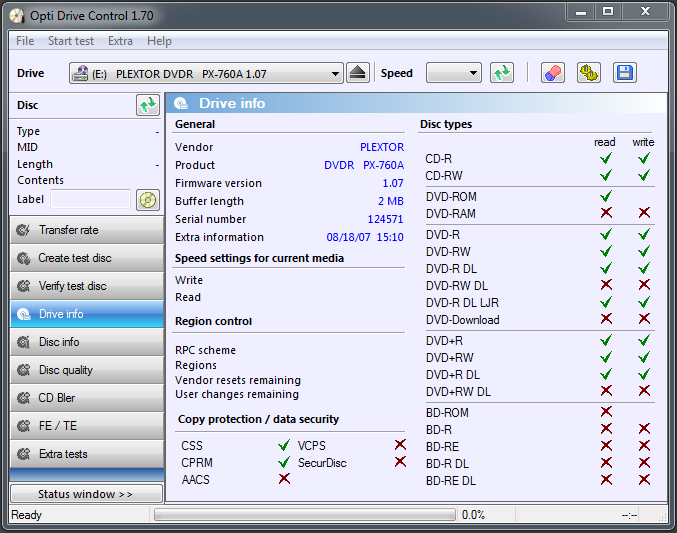Click the DVD+RW DL row label
The width and height of the screenshot is (677, 533).
458,392
